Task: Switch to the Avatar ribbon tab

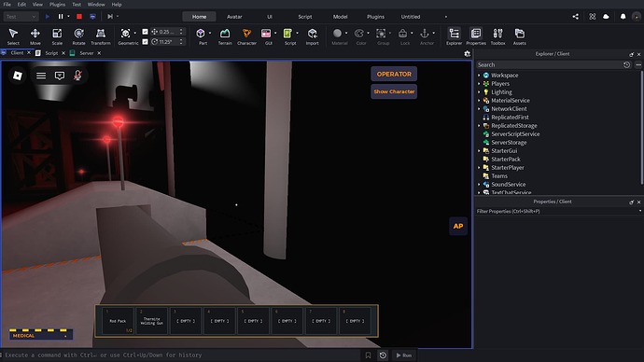Action: tap(234, 17)
